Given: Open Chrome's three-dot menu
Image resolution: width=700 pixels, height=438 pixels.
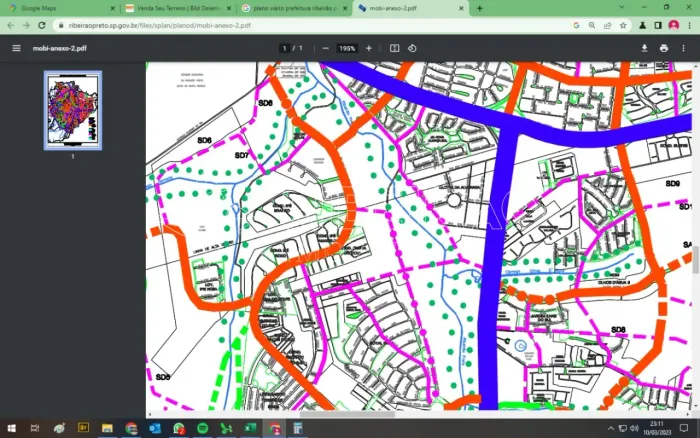Looking at the screenshot, I should (x=690, y=25).
